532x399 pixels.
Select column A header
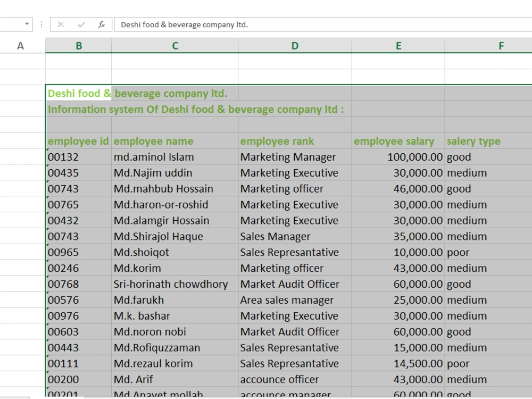20,45
